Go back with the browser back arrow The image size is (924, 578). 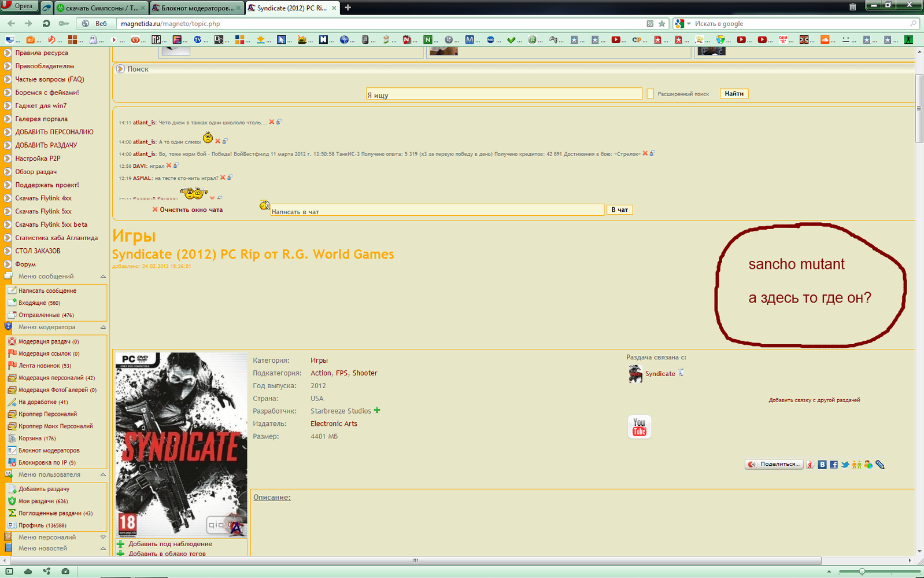[12, 24]
